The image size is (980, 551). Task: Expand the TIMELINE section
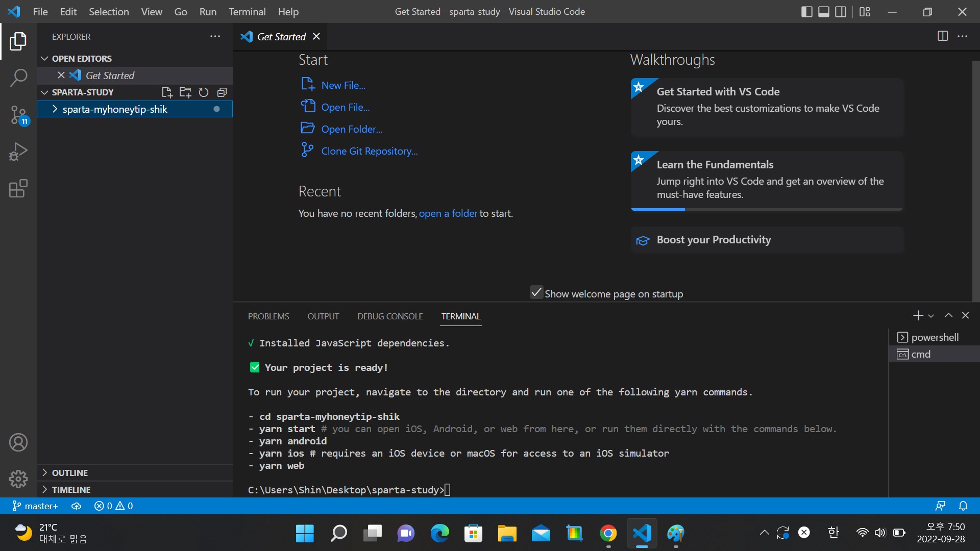(135, 490)
